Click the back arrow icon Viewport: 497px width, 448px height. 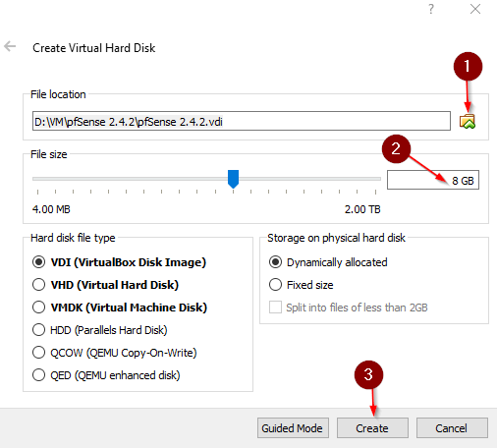click(10, 46)
